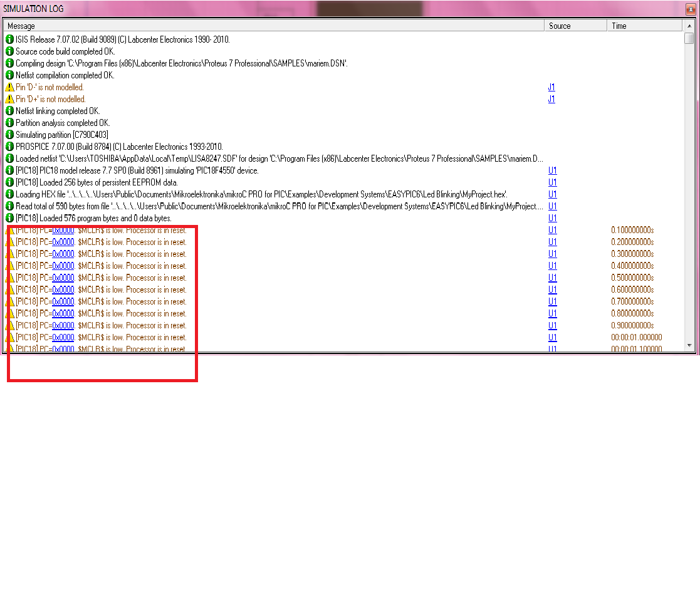Click warning icon for Pin 'D+' not modelled
Viewport: 700px width, 594px height.
point(9,99)
